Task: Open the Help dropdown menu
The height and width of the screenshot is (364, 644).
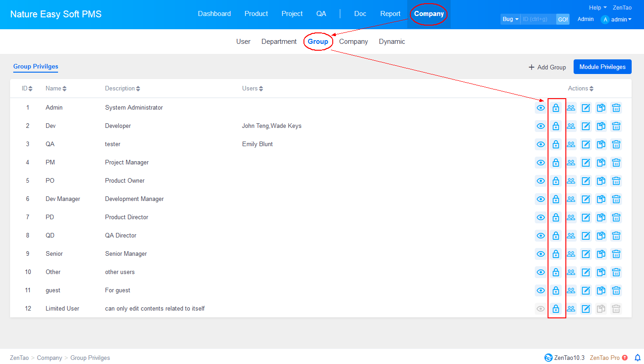Action: click(x=597, y=8)
